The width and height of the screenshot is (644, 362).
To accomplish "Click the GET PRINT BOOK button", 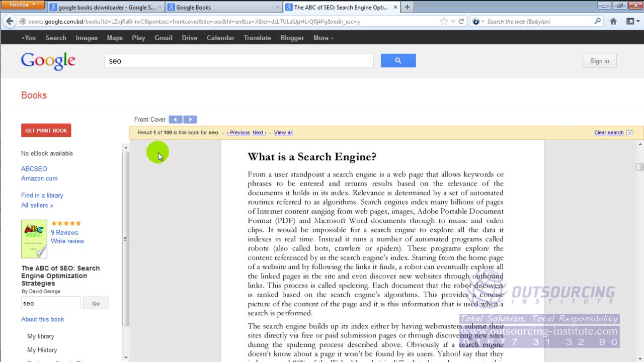I will pyautogui.click(x=46, y=130).
